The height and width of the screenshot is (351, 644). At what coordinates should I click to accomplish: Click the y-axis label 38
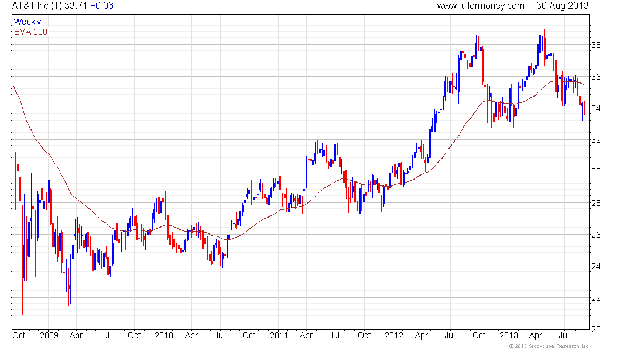tap(595, 45)
